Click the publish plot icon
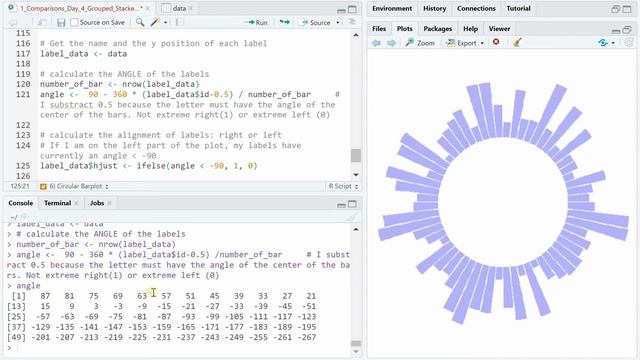The image size is (640, 360). [629, 42]
